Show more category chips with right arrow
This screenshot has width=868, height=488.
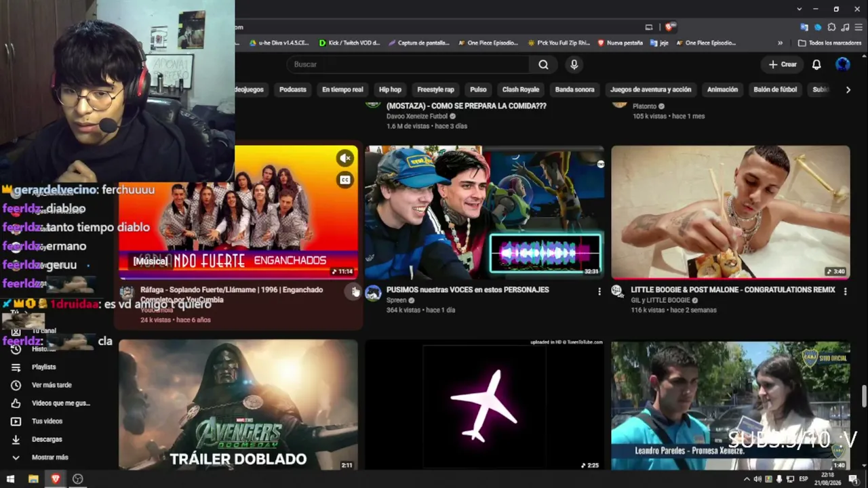coord(848,89)
